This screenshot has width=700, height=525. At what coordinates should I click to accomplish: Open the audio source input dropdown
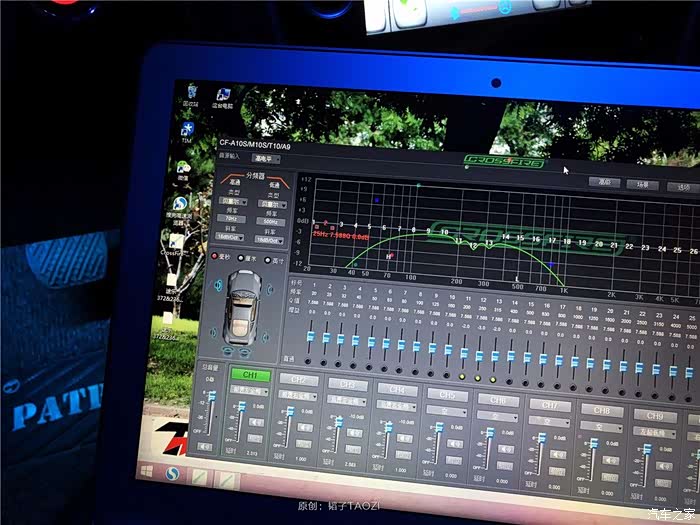265,158
